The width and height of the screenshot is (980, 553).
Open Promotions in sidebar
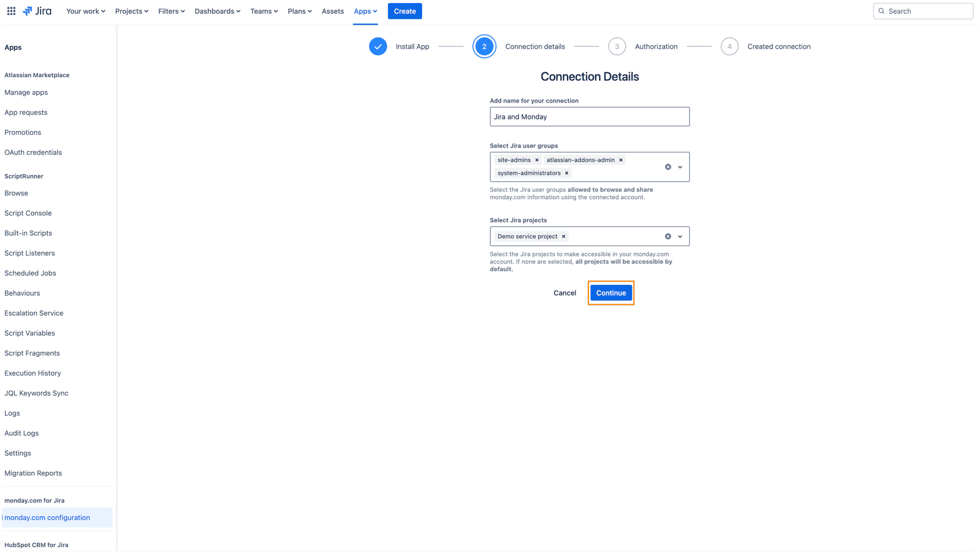pyautogui.click(x=23, y=132)
